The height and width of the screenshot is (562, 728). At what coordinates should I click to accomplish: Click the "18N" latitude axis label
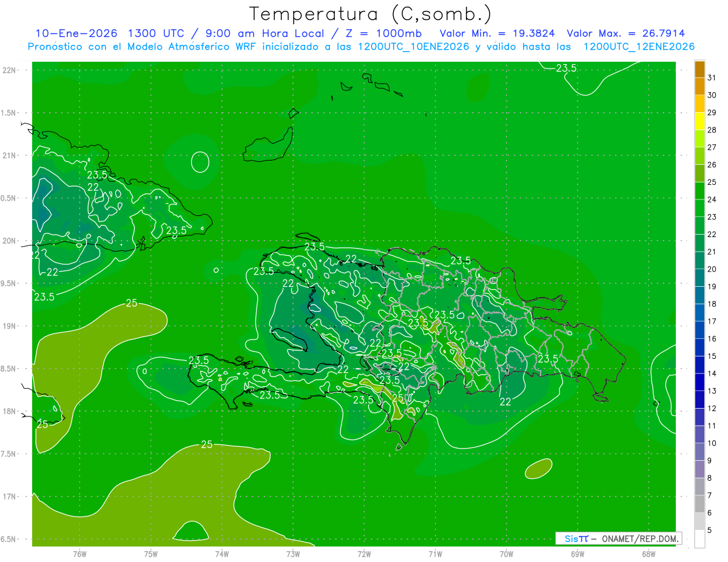[x=10, y=411]
